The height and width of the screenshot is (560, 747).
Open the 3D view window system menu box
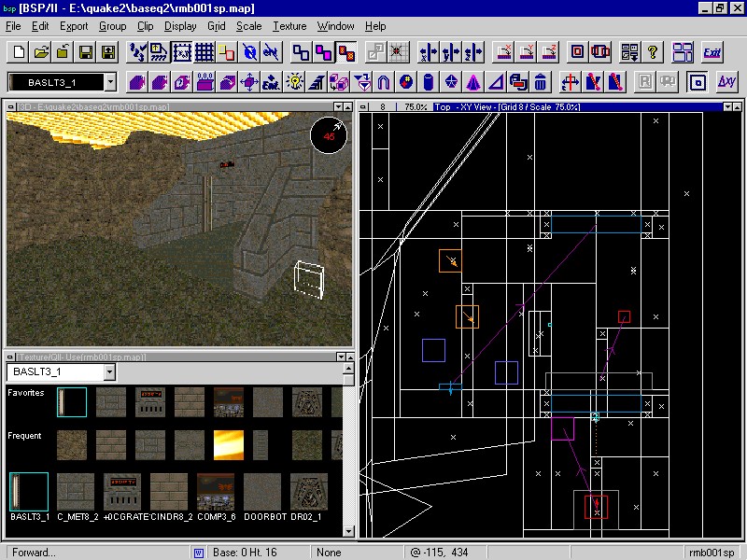[11, 106]
